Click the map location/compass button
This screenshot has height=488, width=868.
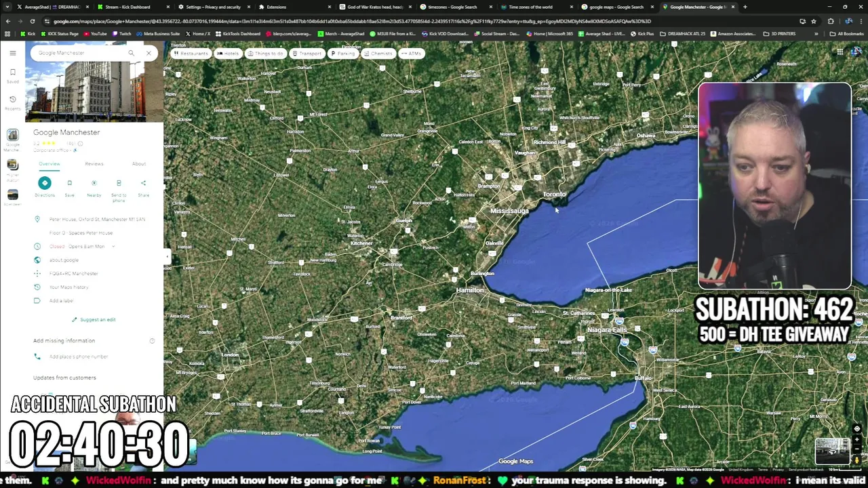tap(857, 429)
